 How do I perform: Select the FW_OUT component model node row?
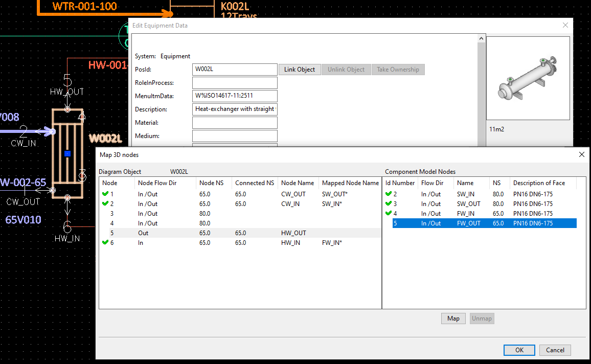tap(484, 223)
